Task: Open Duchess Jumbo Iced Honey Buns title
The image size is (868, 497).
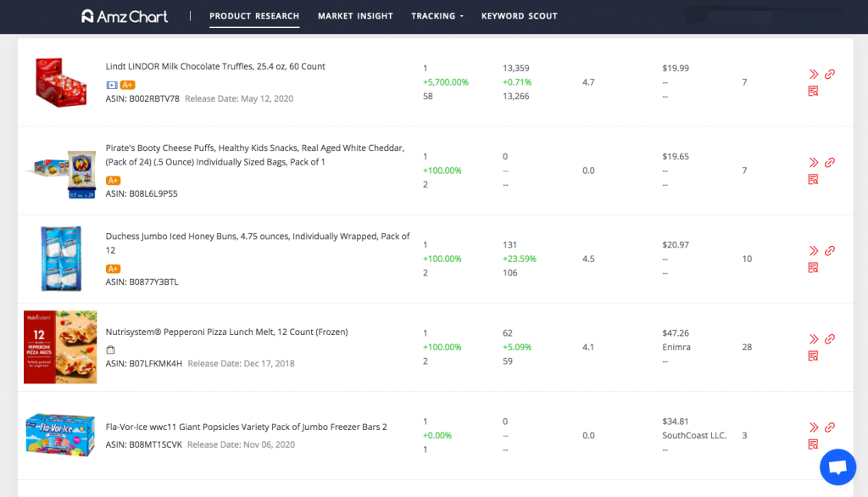Action: (x=258, y=243)
